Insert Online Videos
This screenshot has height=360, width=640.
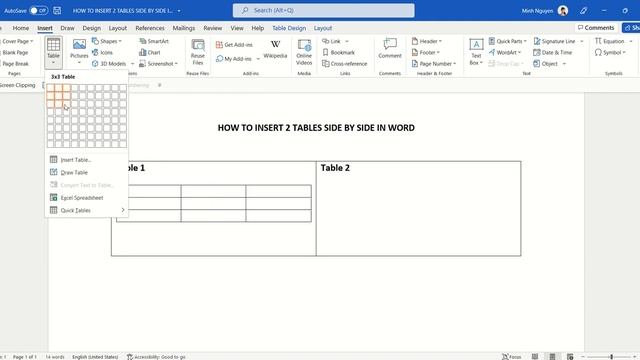(304, 52)
